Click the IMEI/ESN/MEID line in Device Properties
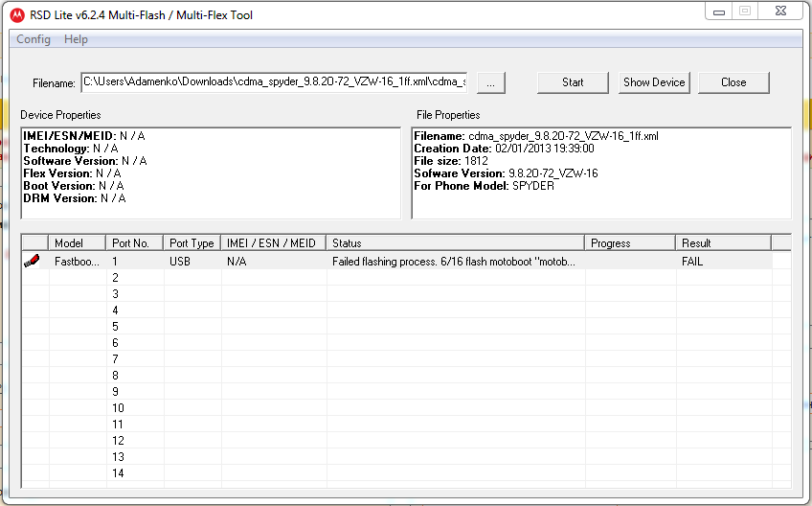Screen dimensions: 812x506 (84, 136)
